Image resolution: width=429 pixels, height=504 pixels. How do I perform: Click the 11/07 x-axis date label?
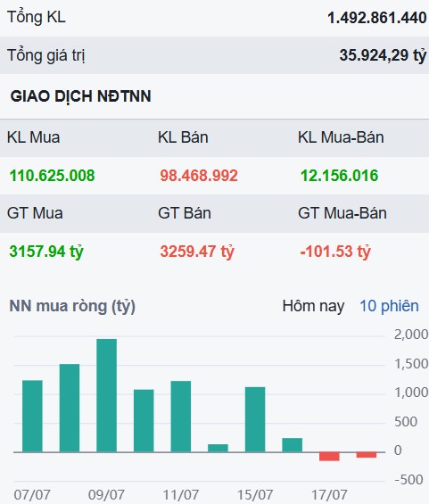[180, 495]
